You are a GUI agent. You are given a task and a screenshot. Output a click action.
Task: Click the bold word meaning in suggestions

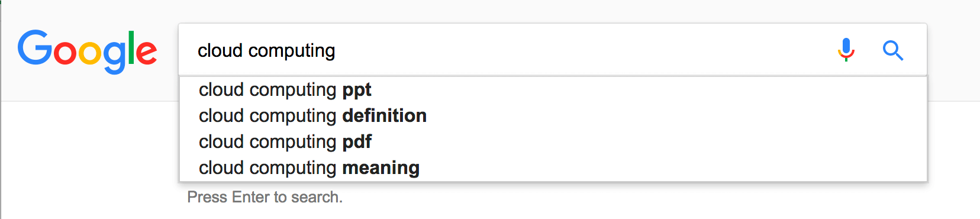pos(381,169)
